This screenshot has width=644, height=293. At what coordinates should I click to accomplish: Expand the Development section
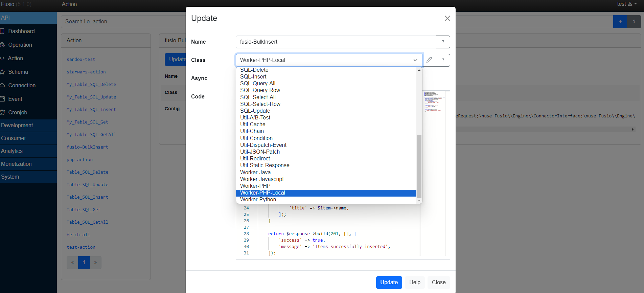[x=28, y=125]
